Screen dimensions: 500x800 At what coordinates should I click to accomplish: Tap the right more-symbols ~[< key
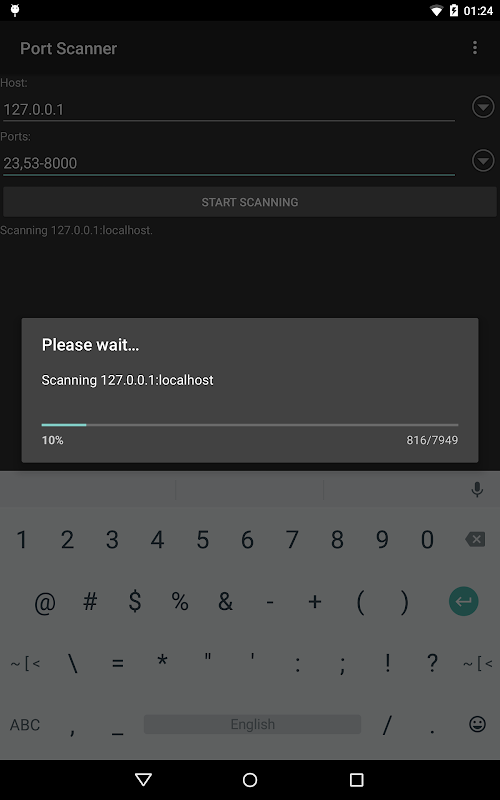(478, 663)
